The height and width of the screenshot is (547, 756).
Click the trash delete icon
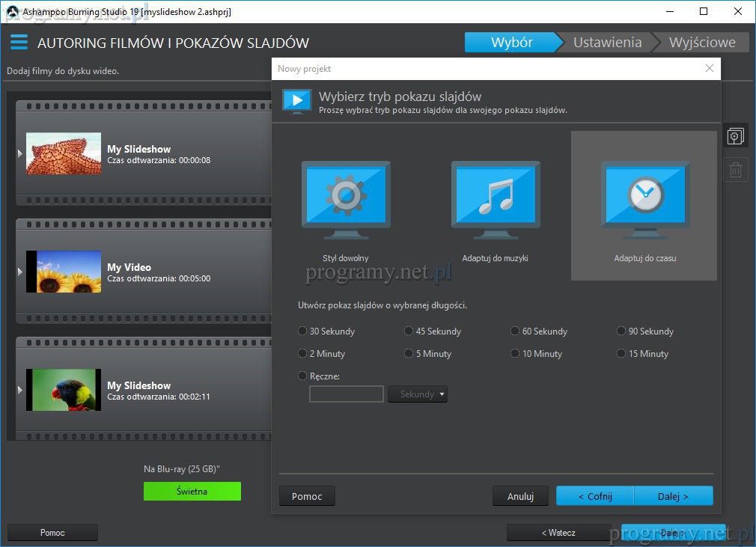[735, 170]
